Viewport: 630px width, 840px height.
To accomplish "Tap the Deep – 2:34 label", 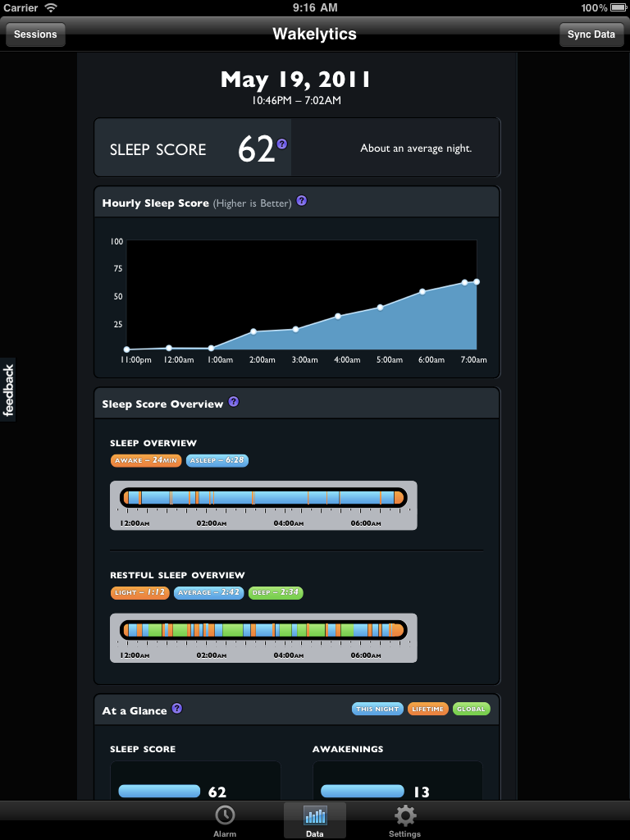I will pyautogui.click(x=276, y=592).
